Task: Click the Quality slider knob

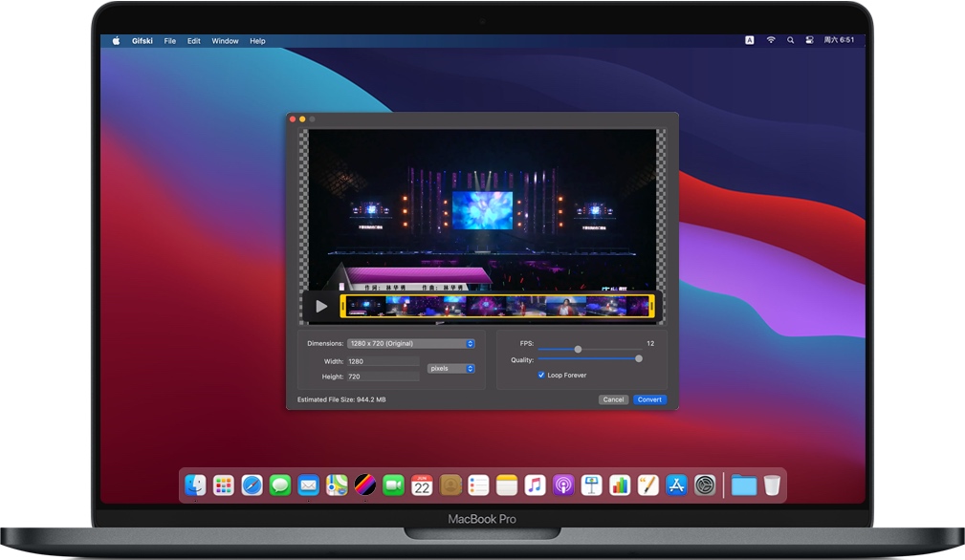Action: [x=639, y=358]
